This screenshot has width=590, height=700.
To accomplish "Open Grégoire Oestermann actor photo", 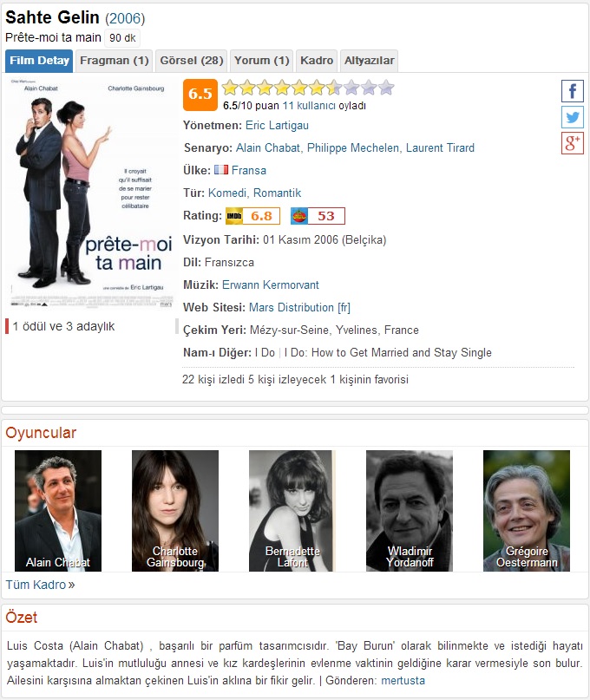I will [x=527, y=511].
